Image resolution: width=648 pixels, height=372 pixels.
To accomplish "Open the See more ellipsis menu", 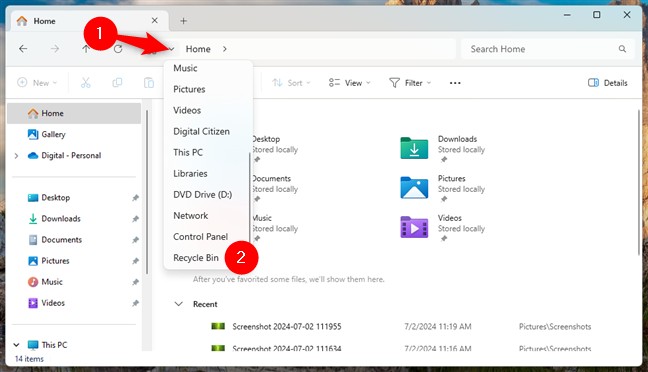I will coord(455,83).
